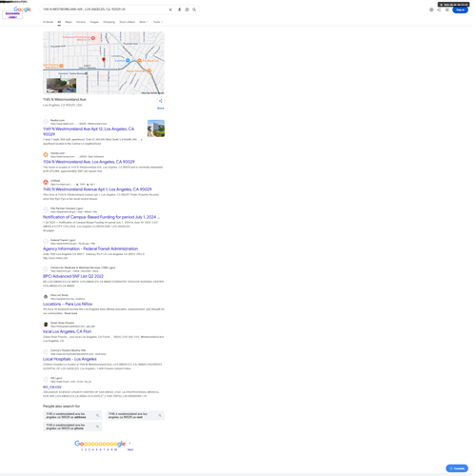Search by image with Lens
The width and height of the screenshot is (475, 476).
[x=187, y=10]
